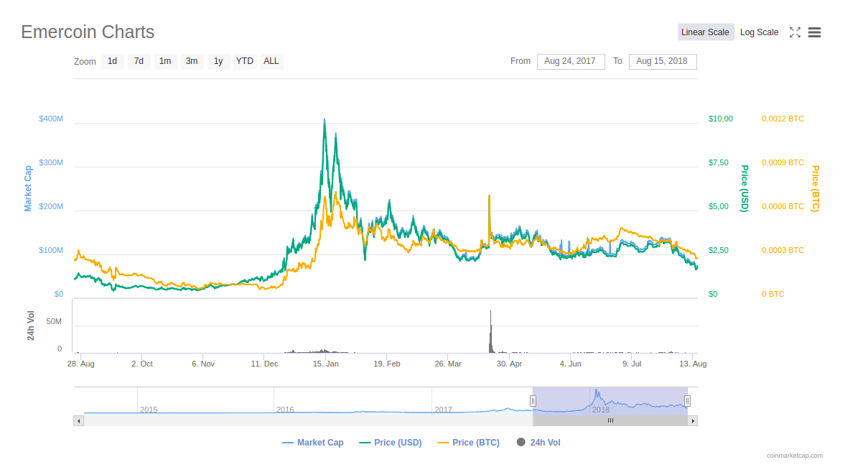
Task: Open coinmarketcap.com credit link
Action: tap(795, 456)
